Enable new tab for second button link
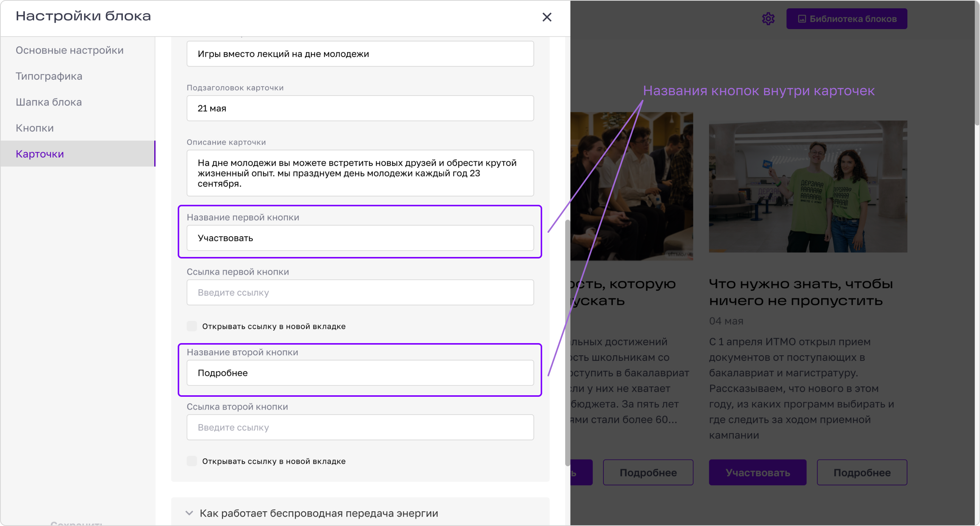Screen dimensions: 980x526 pos(192,461)
